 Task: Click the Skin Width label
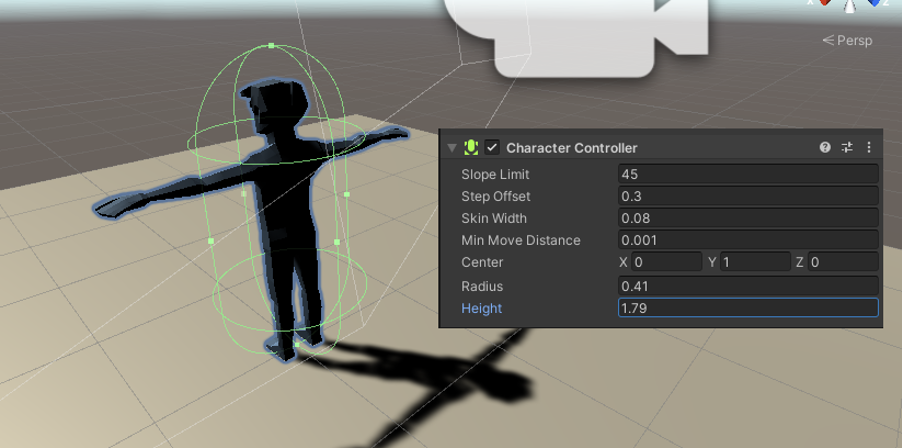[494, 218]
